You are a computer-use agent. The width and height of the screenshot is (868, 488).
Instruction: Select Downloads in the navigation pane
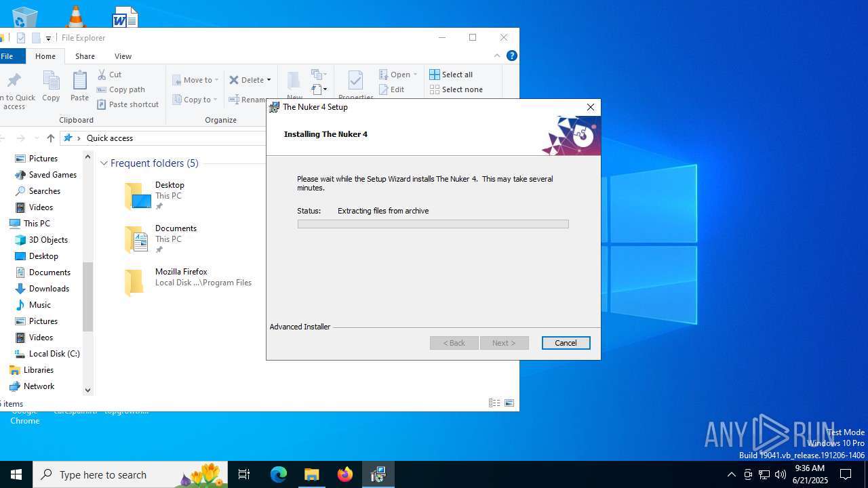[42, 289]
